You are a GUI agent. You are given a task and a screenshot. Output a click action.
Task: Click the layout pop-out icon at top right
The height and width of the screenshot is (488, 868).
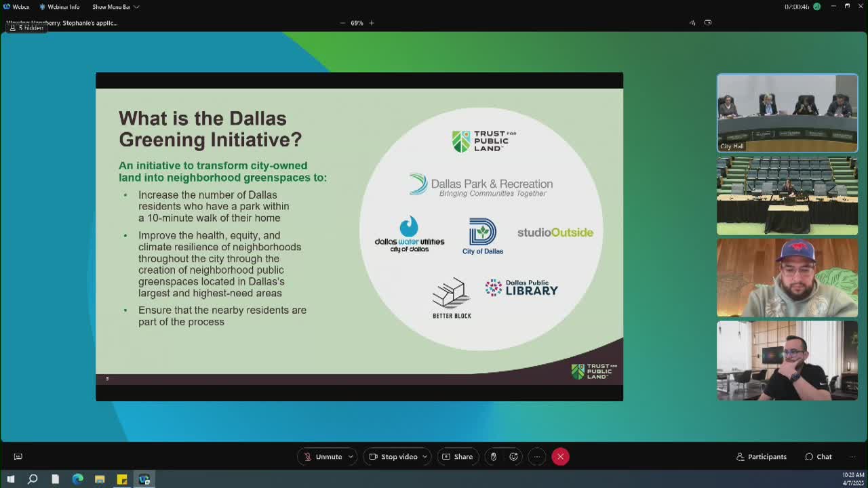(708, 23)
